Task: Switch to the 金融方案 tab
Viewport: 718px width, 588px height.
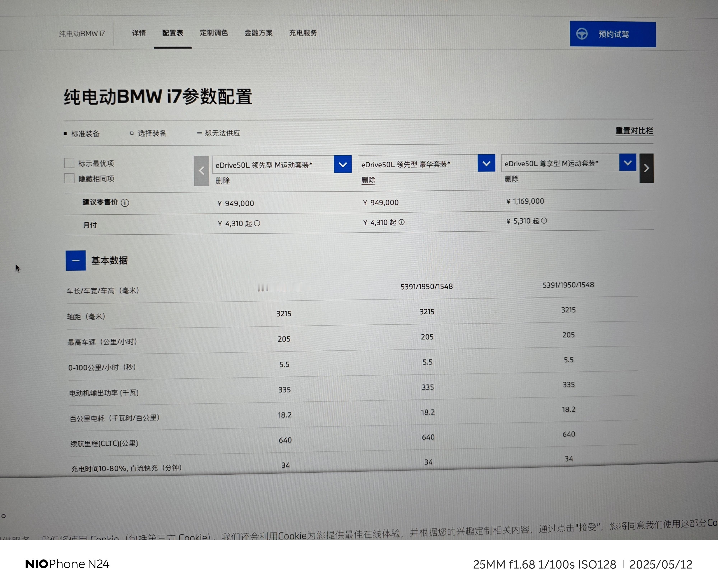Action: [258, 33]
